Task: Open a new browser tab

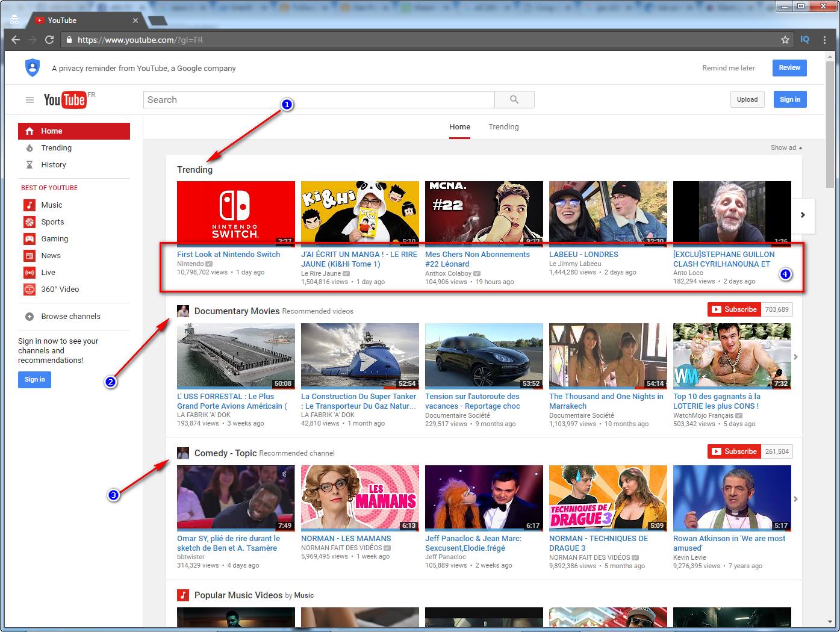Action: coord(158,21)
